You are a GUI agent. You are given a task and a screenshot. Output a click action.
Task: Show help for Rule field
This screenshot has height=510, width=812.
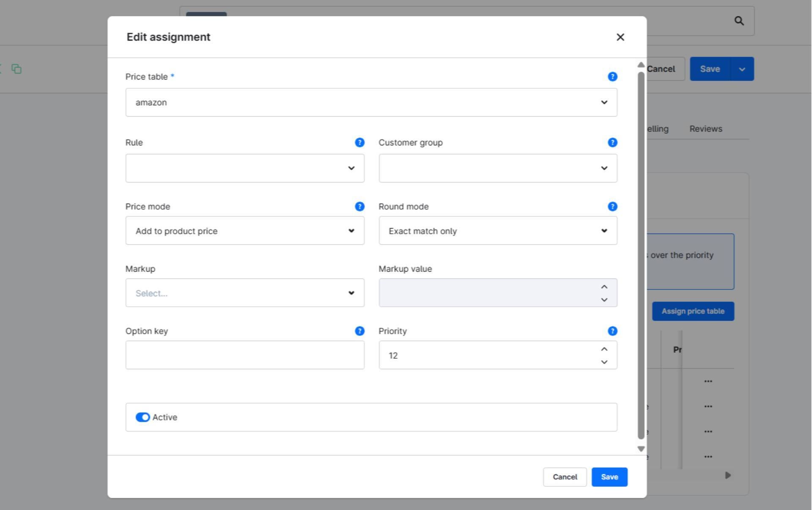(x=359, y=142)
